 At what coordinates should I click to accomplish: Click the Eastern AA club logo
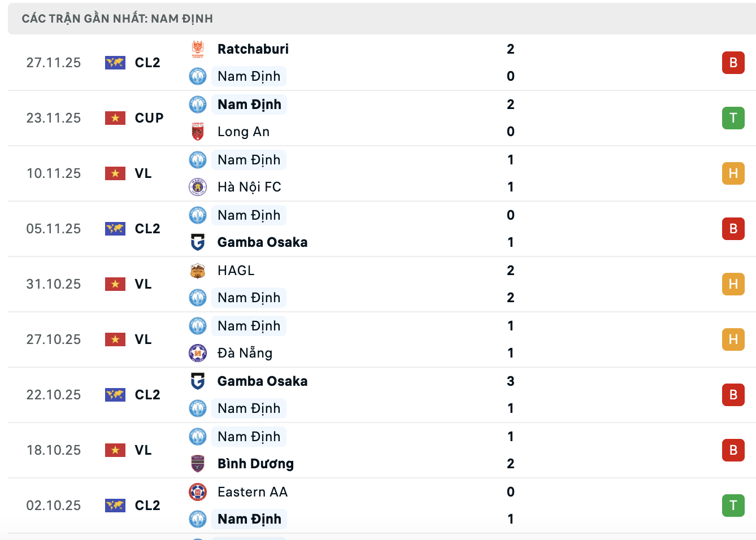click(x=197, y=492)
